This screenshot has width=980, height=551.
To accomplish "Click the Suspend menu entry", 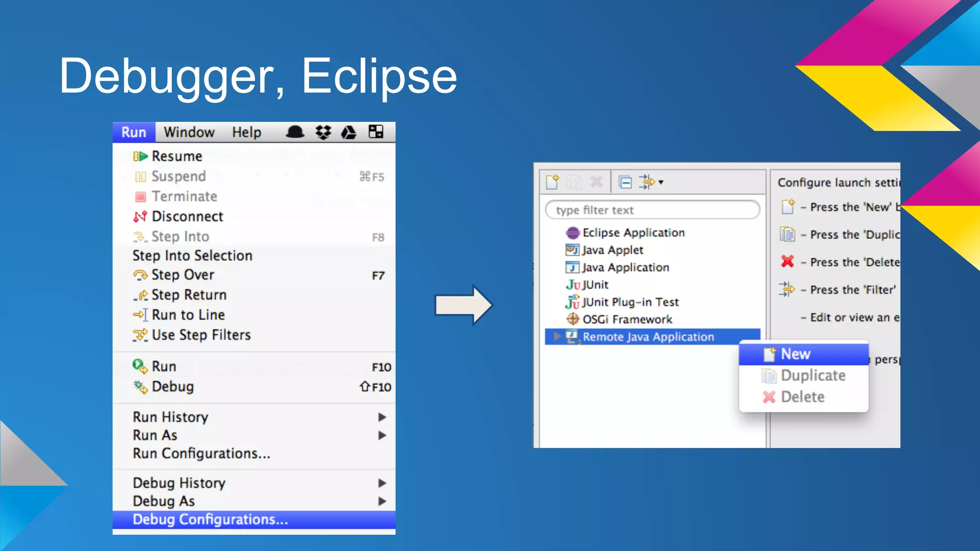I will click(x=254, y=176).
